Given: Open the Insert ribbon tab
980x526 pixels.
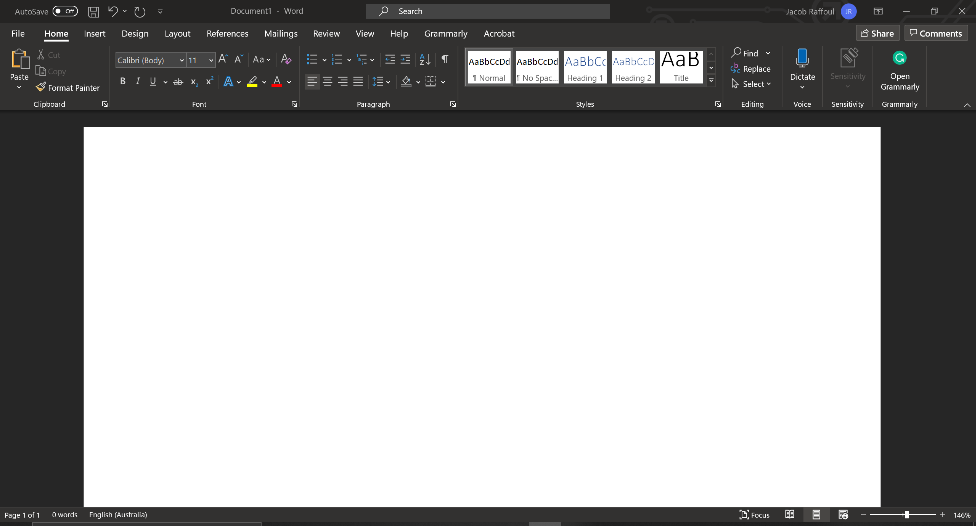Looking at the screenshot, I should [95, 34].
